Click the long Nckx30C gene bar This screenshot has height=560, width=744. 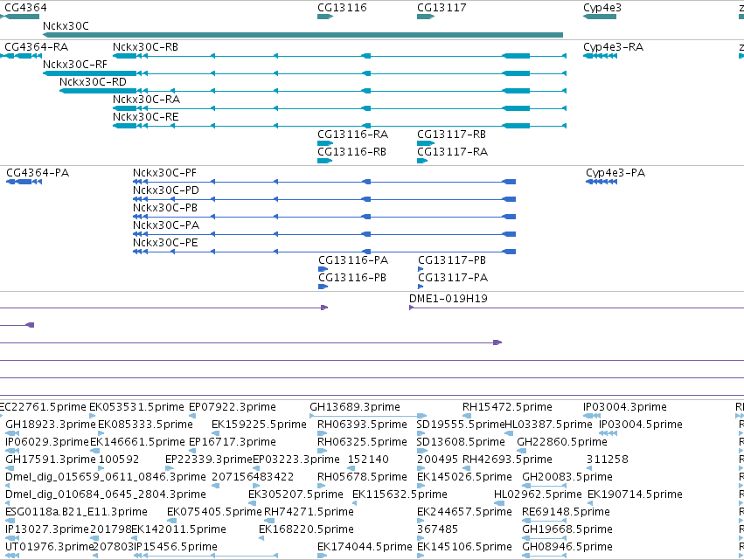pyautogui.click(x=302, y=35)
